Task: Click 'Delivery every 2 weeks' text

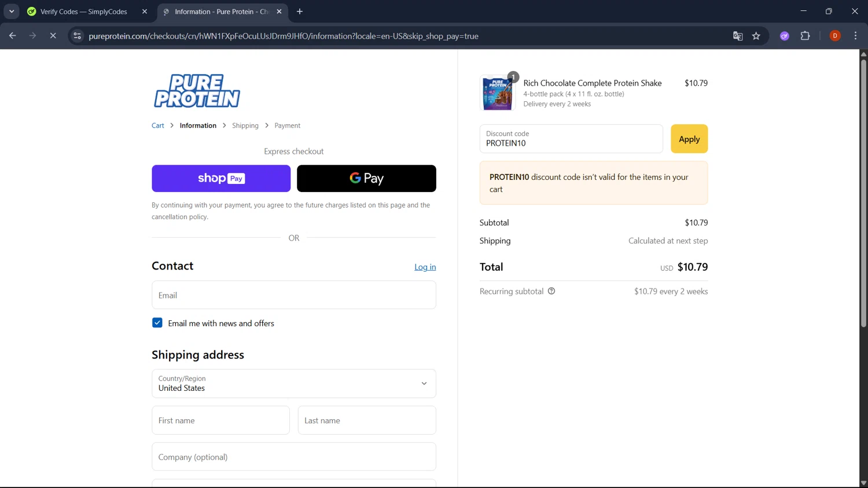Action: (557, 104)
